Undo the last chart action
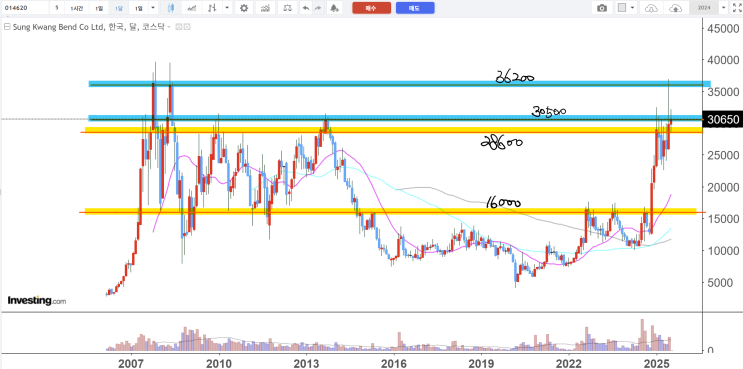 306,8
